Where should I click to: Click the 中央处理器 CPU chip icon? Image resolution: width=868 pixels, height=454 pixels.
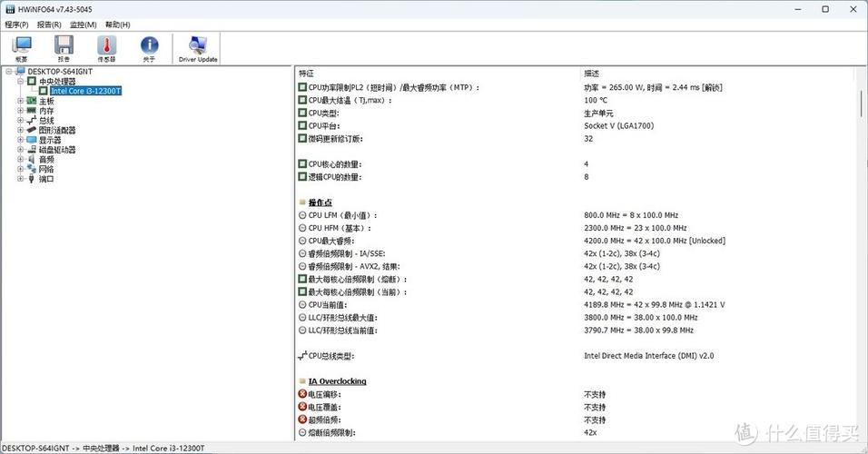point(32,81)
